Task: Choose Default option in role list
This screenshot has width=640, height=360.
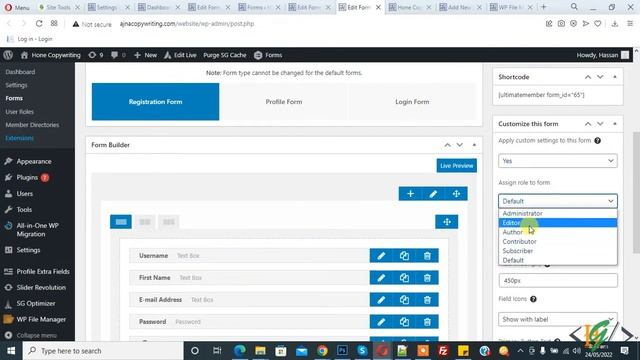Action: [x=558, y=260]
